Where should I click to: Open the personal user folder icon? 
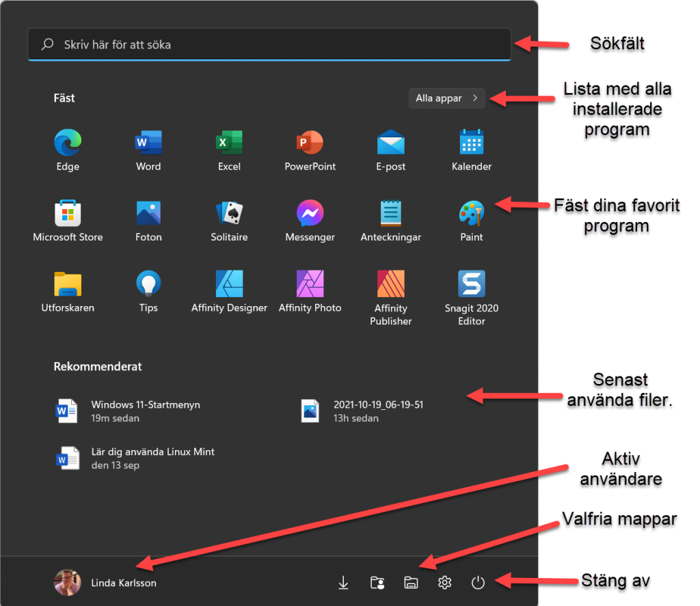(x=377, y=582)
